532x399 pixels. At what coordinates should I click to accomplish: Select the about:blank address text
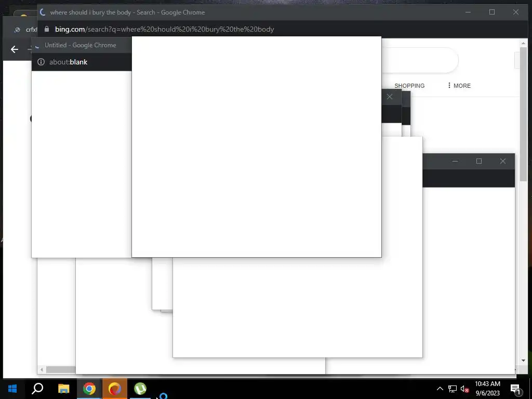pyautogui.click(x=68, y=62)
